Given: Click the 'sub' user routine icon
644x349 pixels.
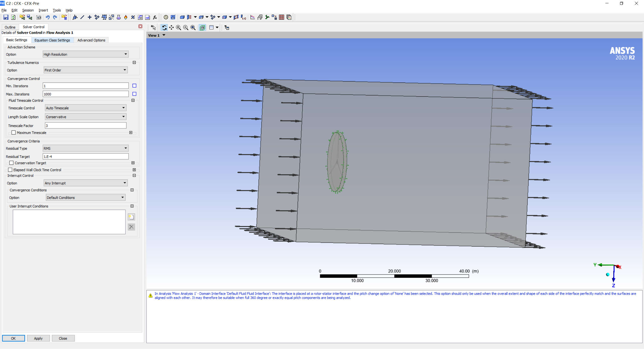Looking at the screenshot, I should click(x=148, y=17).
